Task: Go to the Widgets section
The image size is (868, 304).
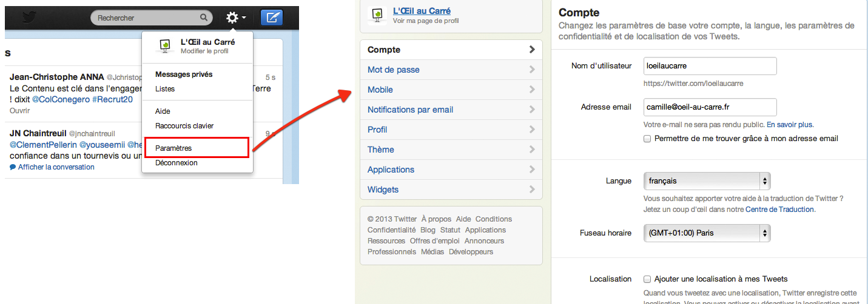Action: pos(451,190)
